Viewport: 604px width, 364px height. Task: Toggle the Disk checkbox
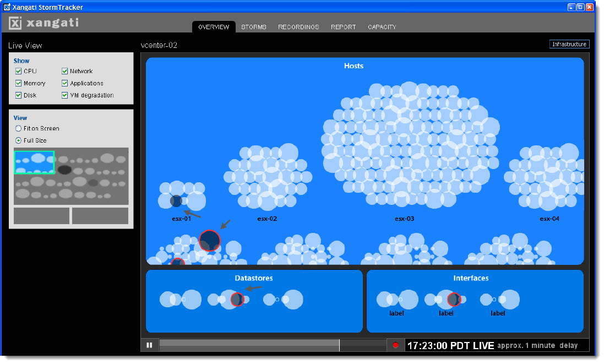(x=19, y=95)
